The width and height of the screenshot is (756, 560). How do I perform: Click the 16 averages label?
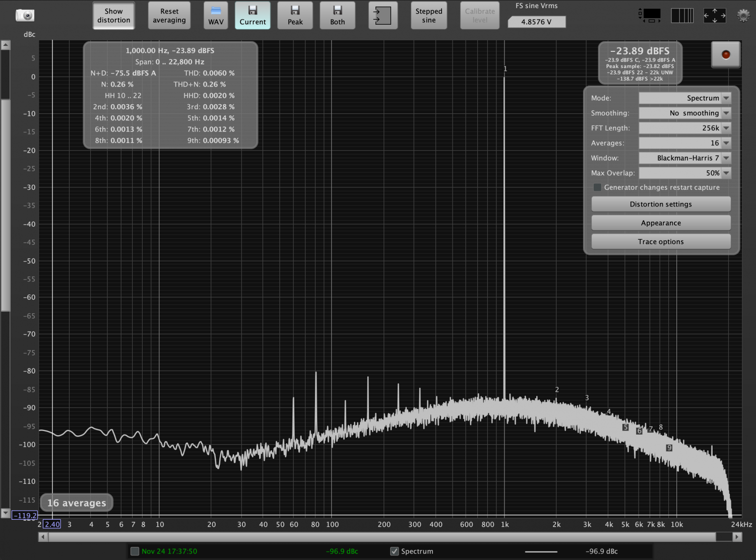pos(77,503)
